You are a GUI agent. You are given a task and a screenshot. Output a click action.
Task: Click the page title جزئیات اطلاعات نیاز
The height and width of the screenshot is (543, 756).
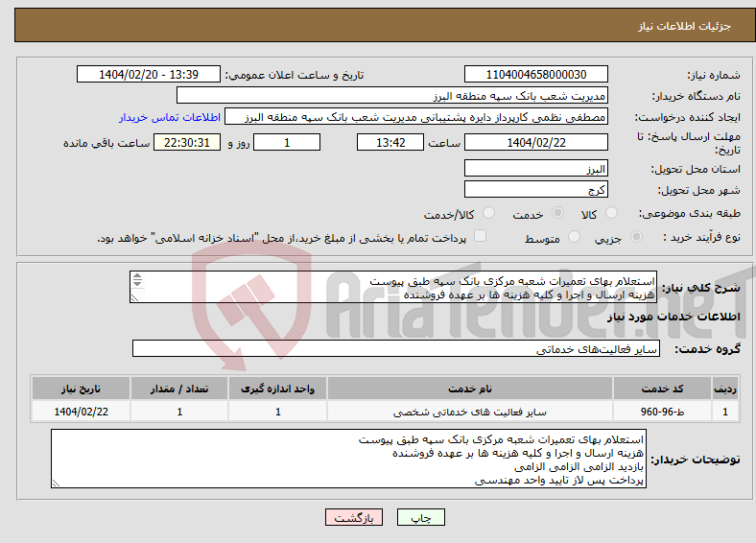(685, 26)
